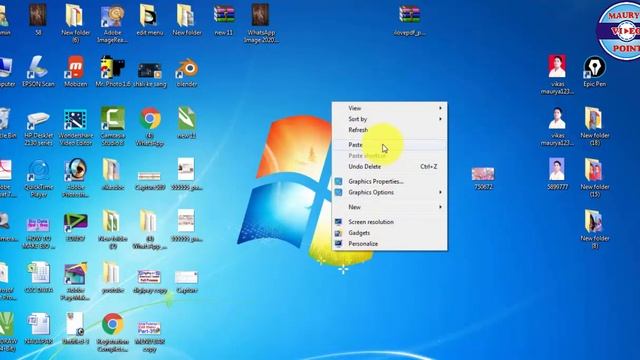The height and width of the screenshot is (360, 640).
Task: Open the edit menu folder
Action: tap(149, 20)
